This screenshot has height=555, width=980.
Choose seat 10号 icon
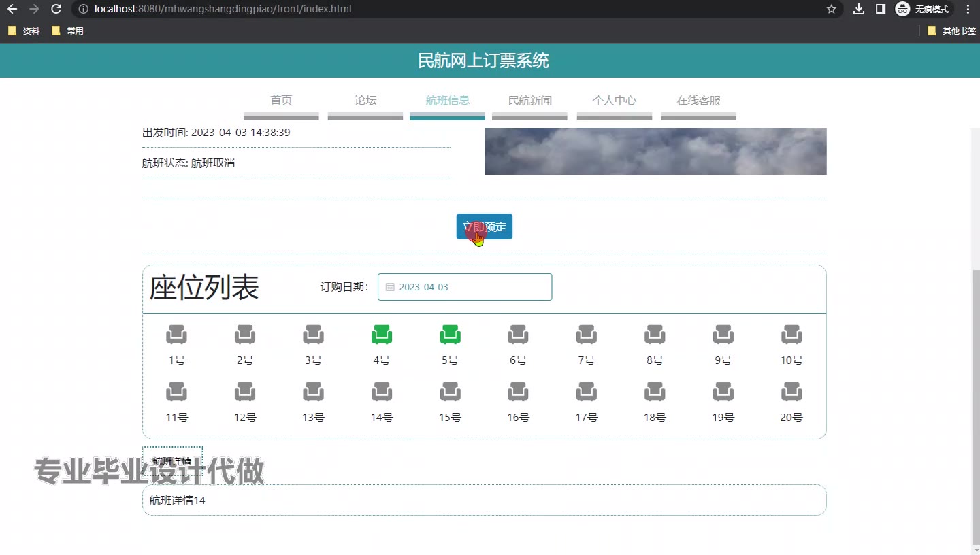point(791,335)
